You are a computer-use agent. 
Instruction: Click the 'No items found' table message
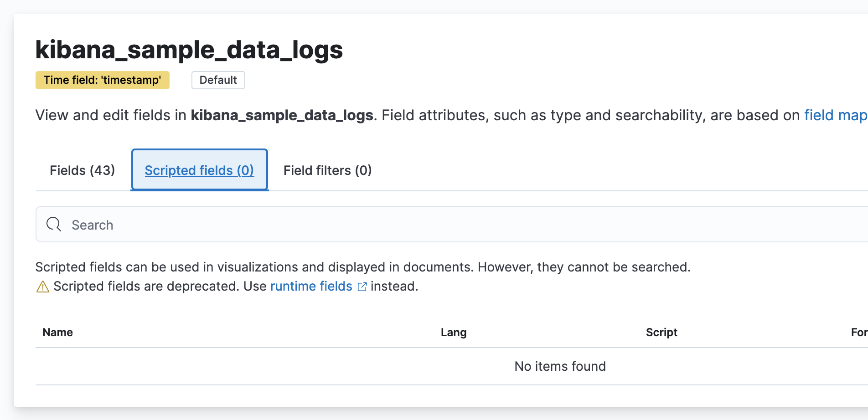tap(560, 366)
